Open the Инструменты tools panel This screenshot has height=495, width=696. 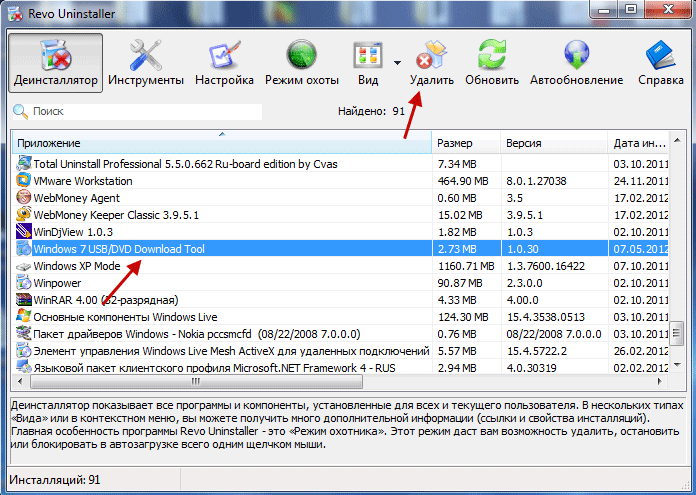pos(146,62)
